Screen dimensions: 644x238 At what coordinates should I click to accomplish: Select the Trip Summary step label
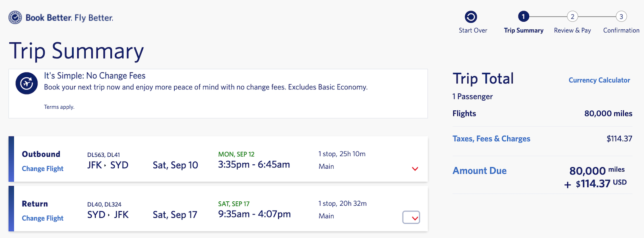point(523,30)
